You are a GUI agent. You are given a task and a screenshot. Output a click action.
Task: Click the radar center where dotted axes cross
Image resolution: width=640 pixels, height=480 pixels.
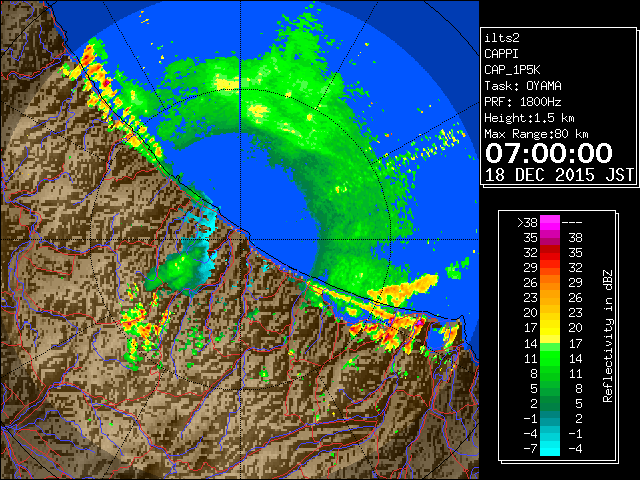240,239
